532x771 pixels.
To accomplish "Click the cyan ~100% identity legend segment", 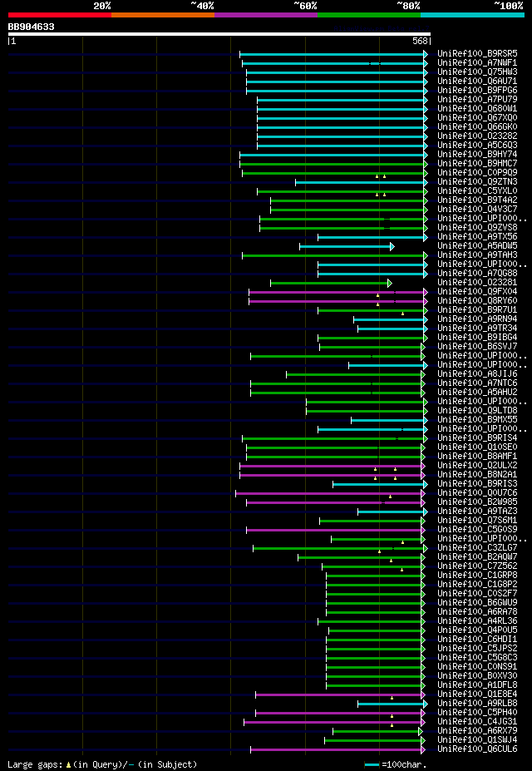I will pyautogui.click(x=472, y=15).
